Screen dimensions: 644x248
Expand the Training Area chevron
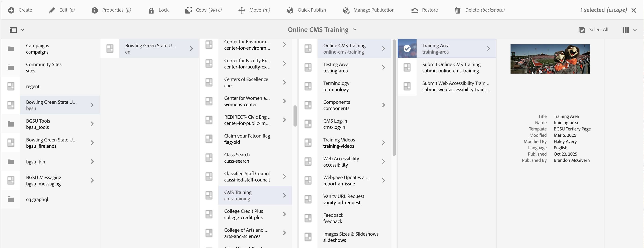[x=489, y=48]
